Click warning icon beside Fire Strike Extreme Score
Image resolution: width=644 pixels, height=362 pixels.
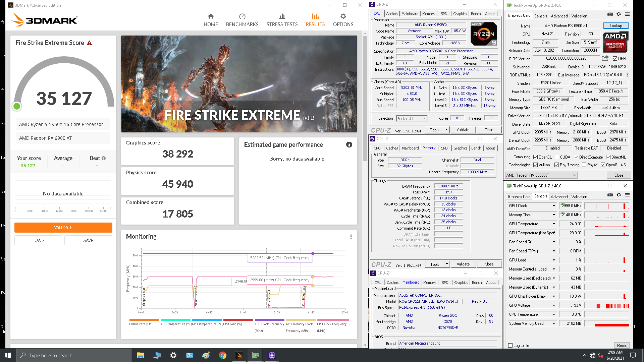coord(90,43)
